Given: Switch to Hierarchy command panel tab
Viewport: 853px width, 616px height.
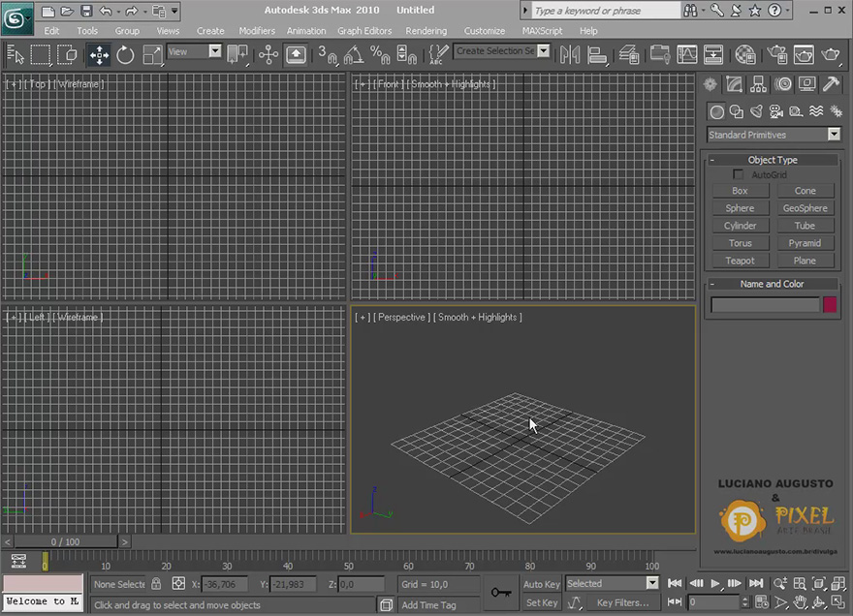Looking at the screenshot, I should click(x=758, y=83).
